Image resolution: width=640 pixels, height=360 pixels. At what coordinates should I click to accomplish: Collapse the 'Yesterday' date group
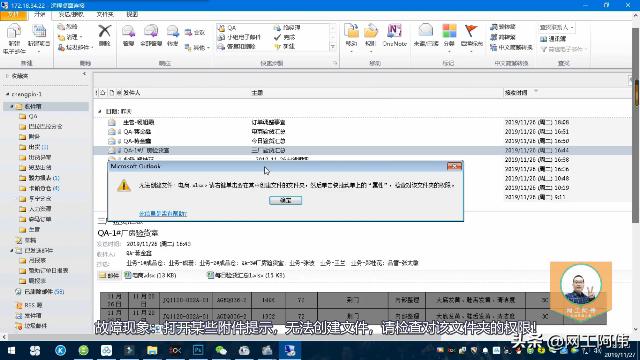100,111
